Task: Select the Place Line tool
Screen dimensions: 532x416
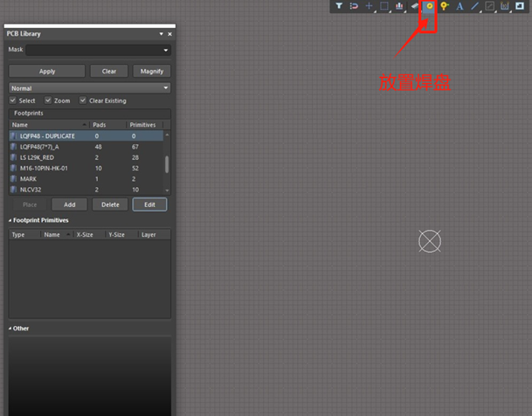Action: 474,6
